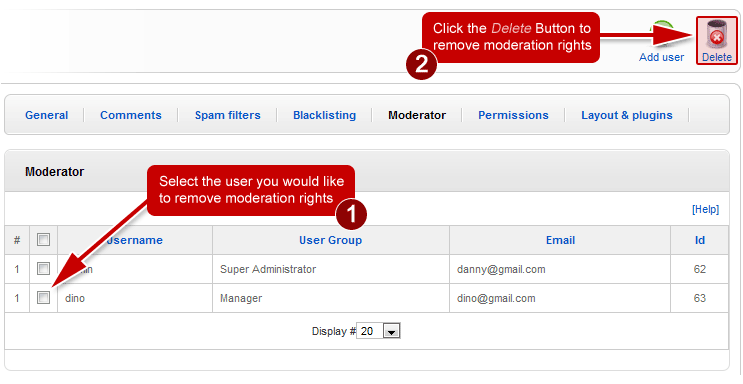The width and height of the screenshot is (743, 384).
Task: Click the Id value 63
Action: [699, 298]
